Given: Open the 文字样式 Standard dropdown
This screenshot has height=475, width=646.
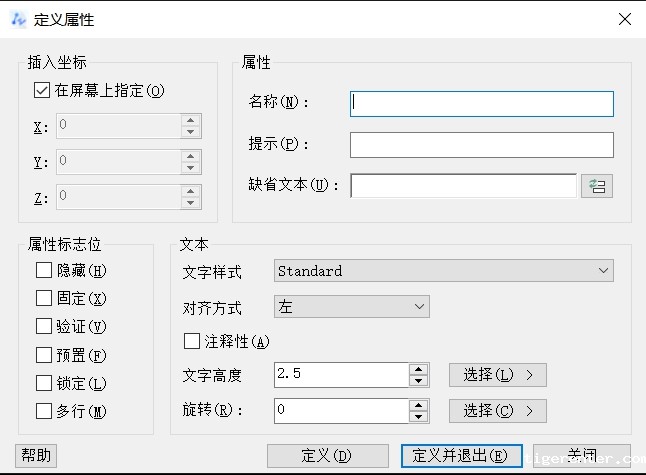Looking at the screenshot, I should [x=443, y=271].
